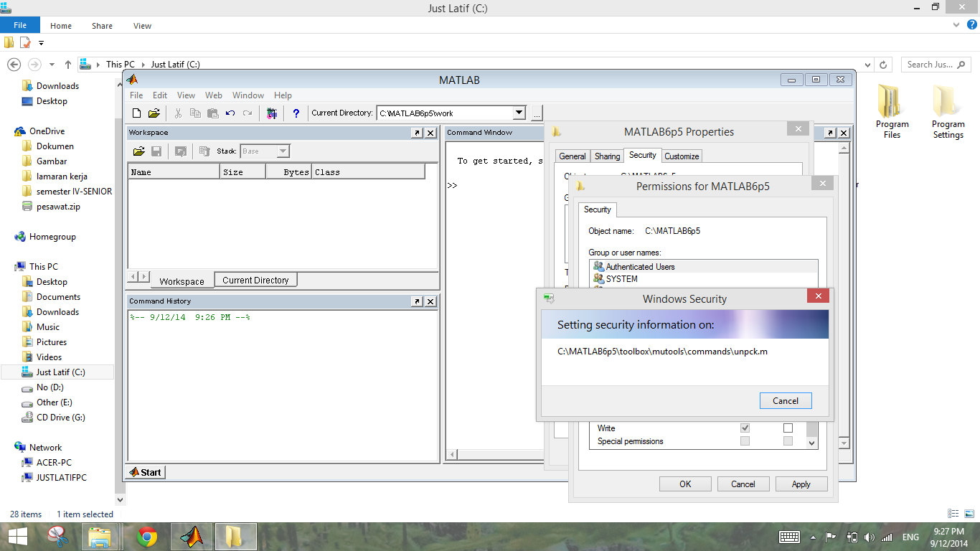This screenshot has height=551, width=980.
Task: Click Cancel in the Permissions for MATLAB6p5 dialog
Action: (x=743, y=484)
